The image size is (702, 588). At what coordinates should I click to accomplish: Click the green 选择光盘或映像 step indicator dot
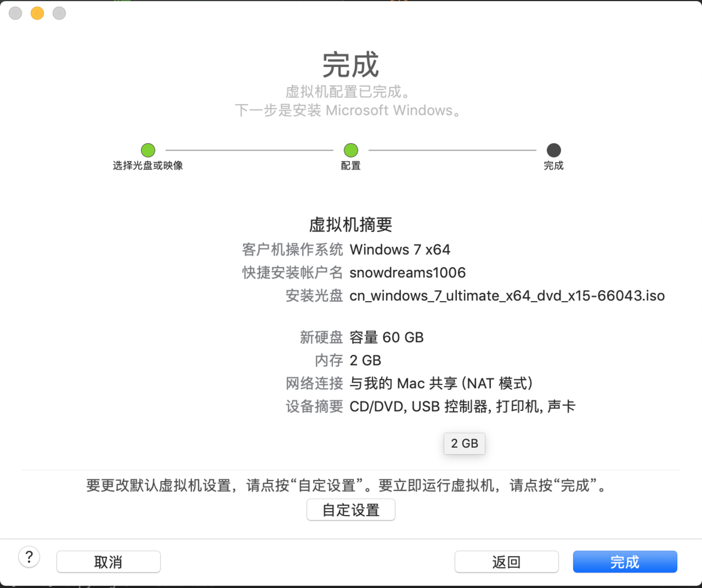[148, 151]
